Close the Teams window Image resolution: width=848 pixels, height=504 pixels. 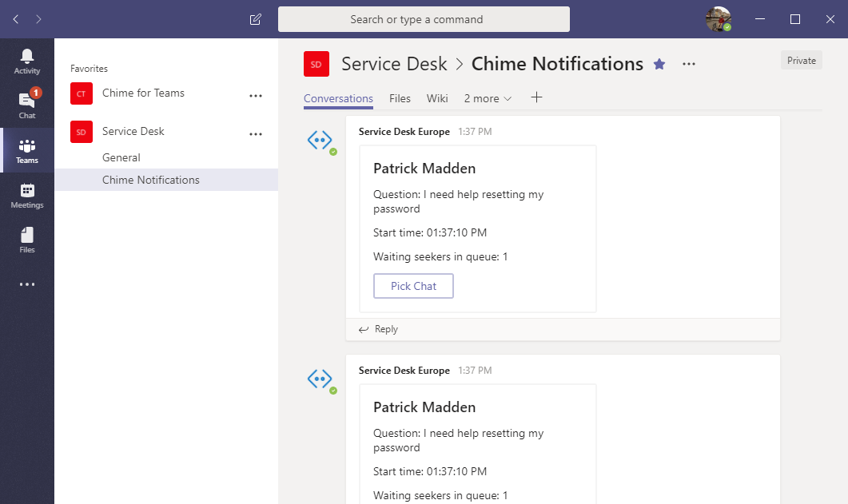tap(830, 19)
